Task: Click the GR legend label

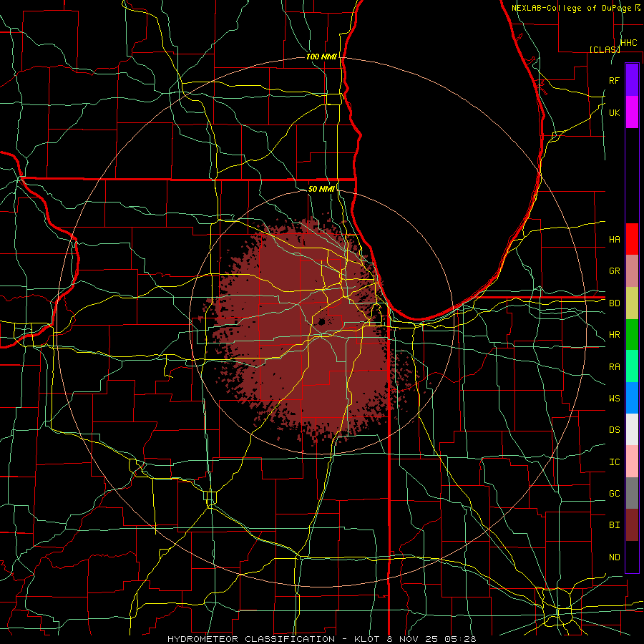Action: (x=615, y=271)
